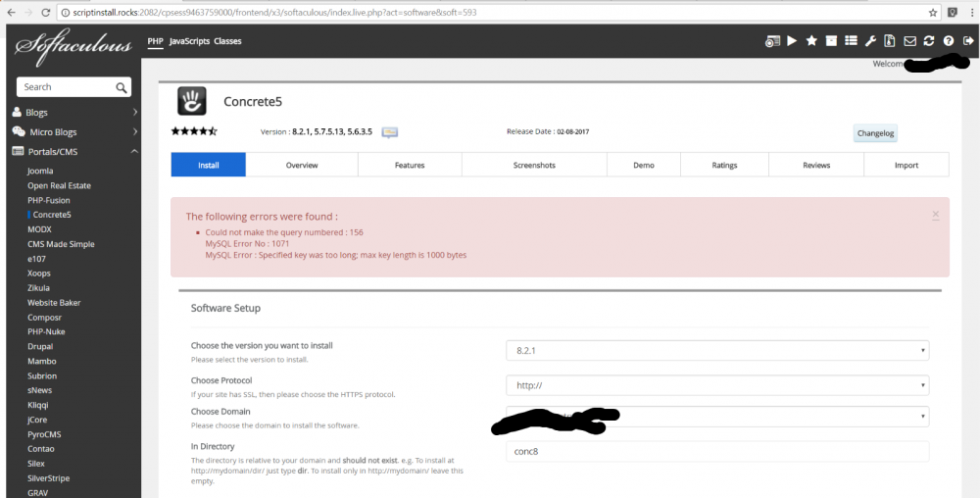Collapse the Portals/CMS category

coord(73,151)
